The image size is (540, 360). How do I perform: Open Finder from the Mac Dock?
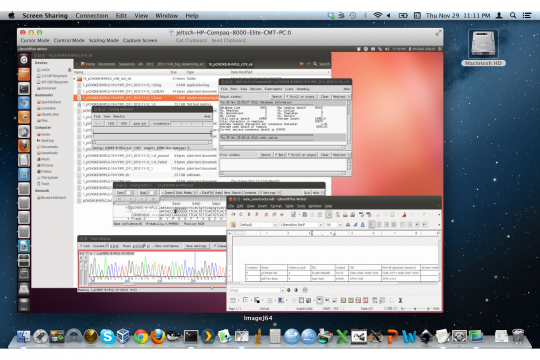(23, 336)
